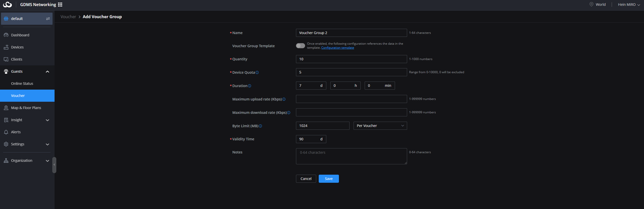The height and width of the screenshot is (209, 644).
Task: Click the Notes text area
Action: click(351, 156)
